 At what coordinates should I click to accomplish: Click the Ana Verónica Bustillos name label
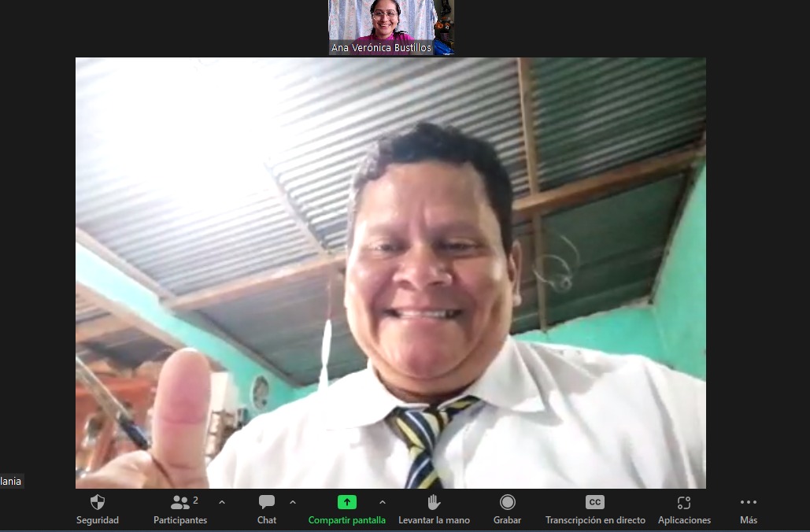381,47
